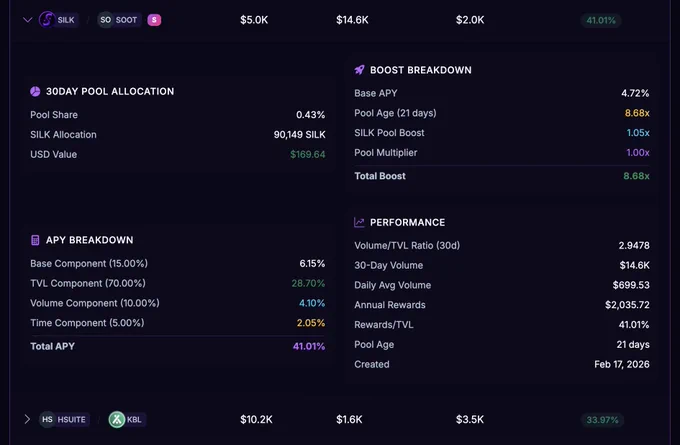Click the pink S badge beside SOOT
This screenshot has width=680, height=445.
[x=154, y=20]
